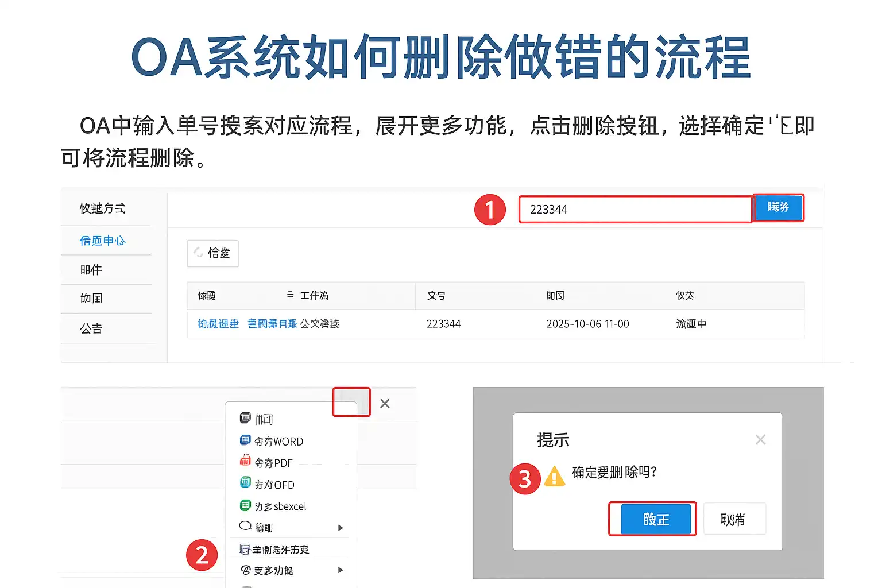Click the black icon of the top menu entry
This screenshot has width=882, height=588.
[x=245, y=418]
